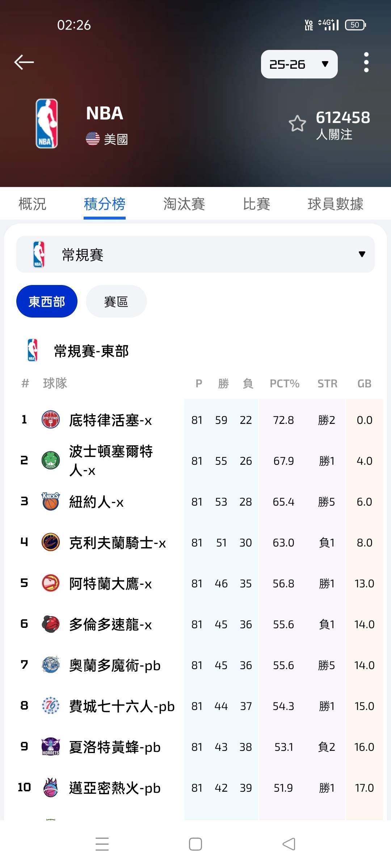Open the three-dot more options menu
391x868 pixels.
point(366,62)
